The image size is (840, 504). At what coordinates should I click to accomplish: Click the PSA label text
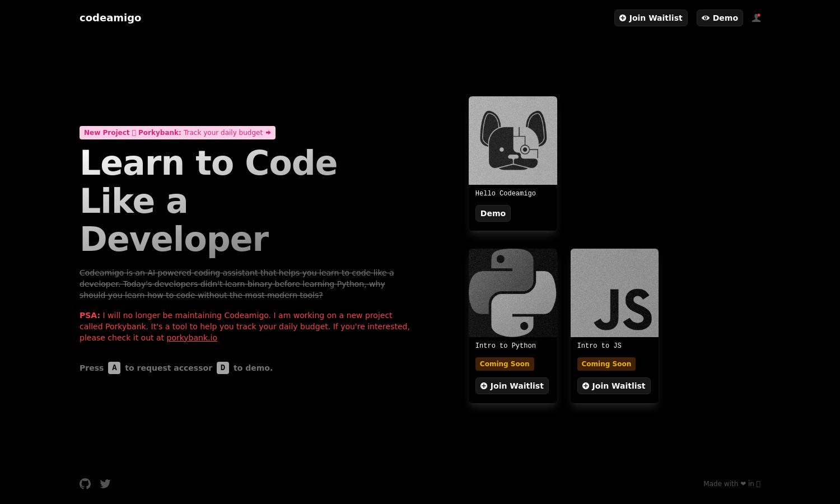point(90,315)
